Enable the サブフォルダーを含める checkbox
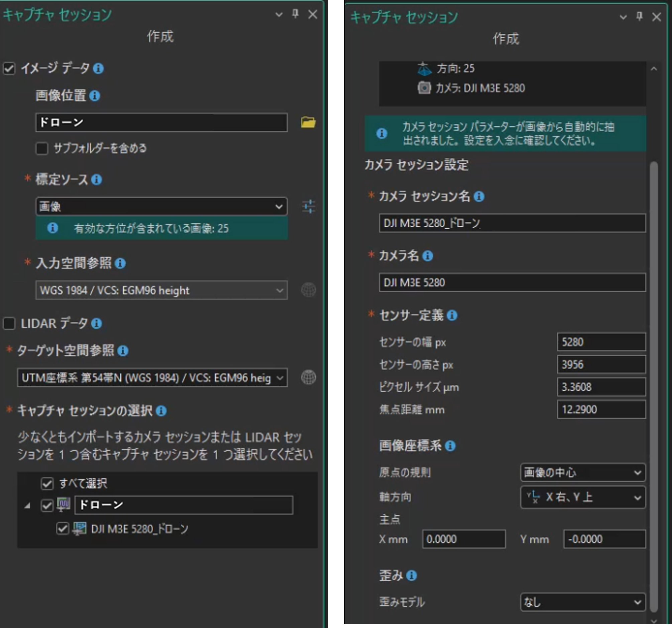 pos(41,148)
